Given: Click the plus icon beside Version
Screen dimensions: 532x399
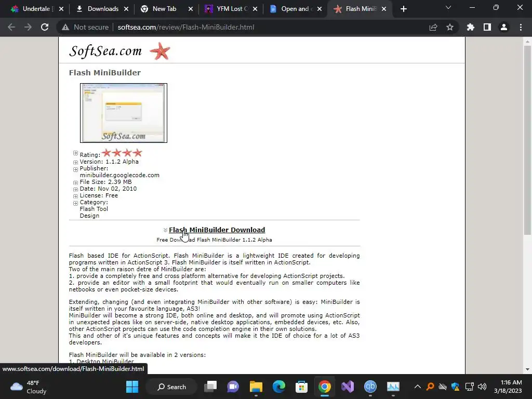Looking at the screenshot, I should coord(76,163).
